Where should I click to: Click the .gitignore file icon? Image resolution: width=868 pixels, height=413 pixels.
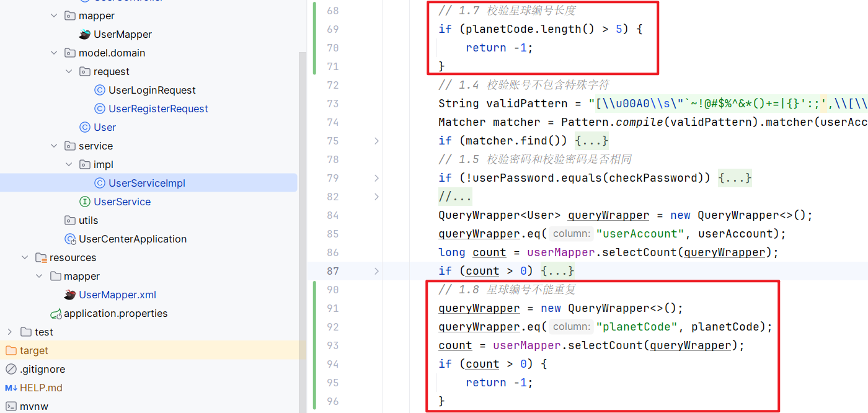point(11,369)
